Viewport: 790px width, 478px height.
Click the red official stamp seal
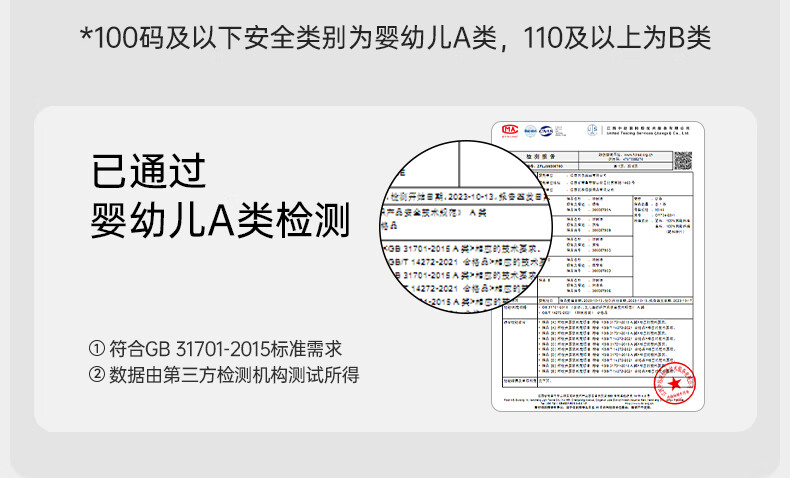[x=673, y=383]
